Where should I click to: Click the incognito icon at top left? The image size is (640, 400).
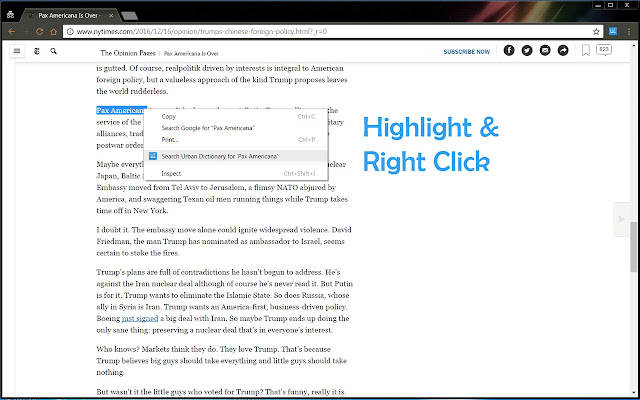(x=11, y=15)
